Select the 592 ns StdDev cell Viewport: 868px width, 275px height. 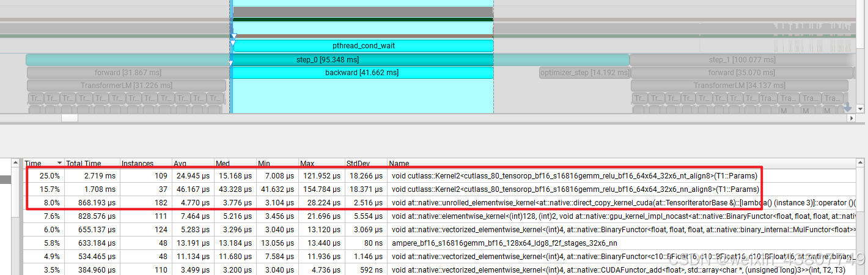(x=366, y=269)
